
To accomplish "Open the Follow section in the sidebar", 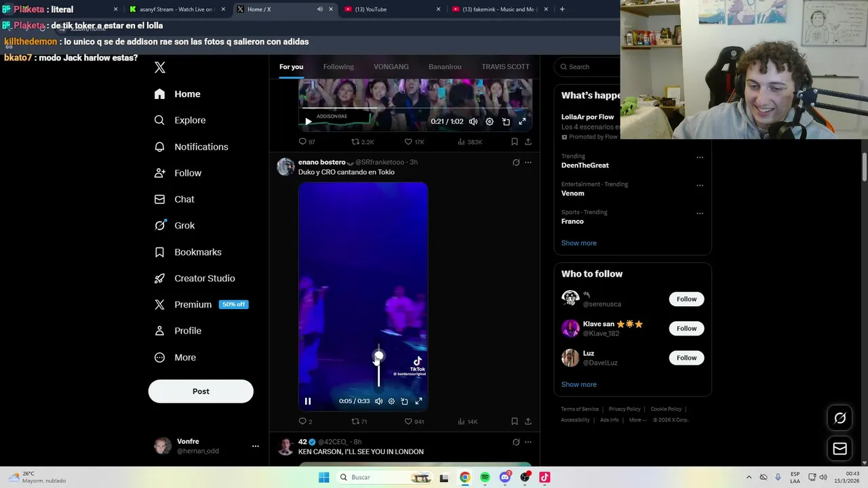I will click(178, 173).
